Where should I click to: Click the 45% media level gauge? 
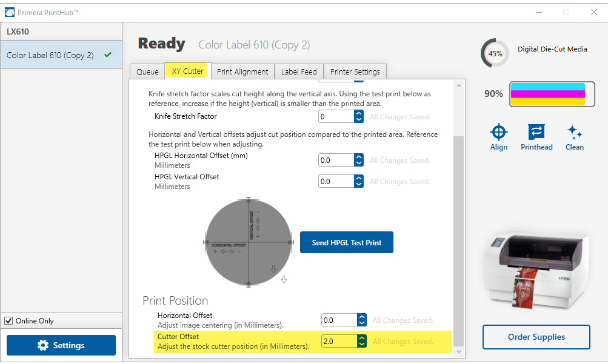495,53
